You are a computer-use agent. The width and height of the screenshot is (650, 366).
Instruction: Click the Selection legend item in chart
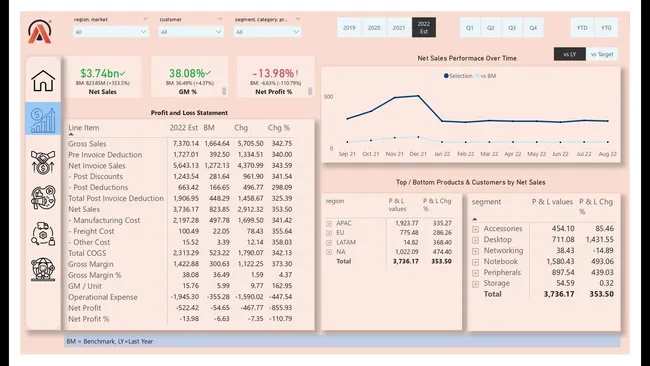pos(458,76)
